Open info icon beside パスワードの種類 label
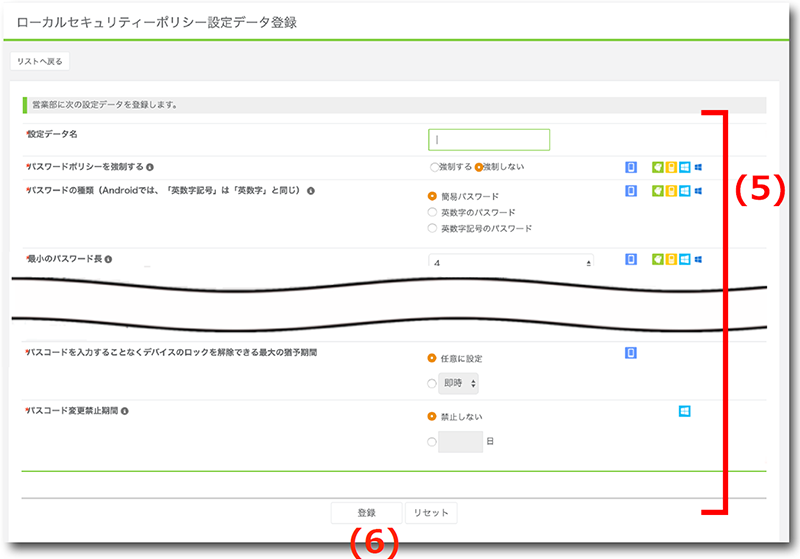Image resolution: width=800 pixels, height=559 pixels. (311, 191)
